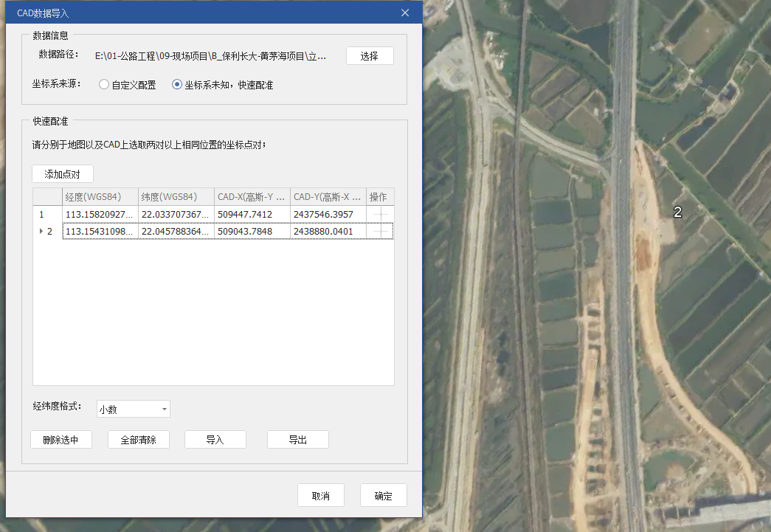771x532 pixels.
Task: Click the 全部清除 button
Action: point(139,440)
